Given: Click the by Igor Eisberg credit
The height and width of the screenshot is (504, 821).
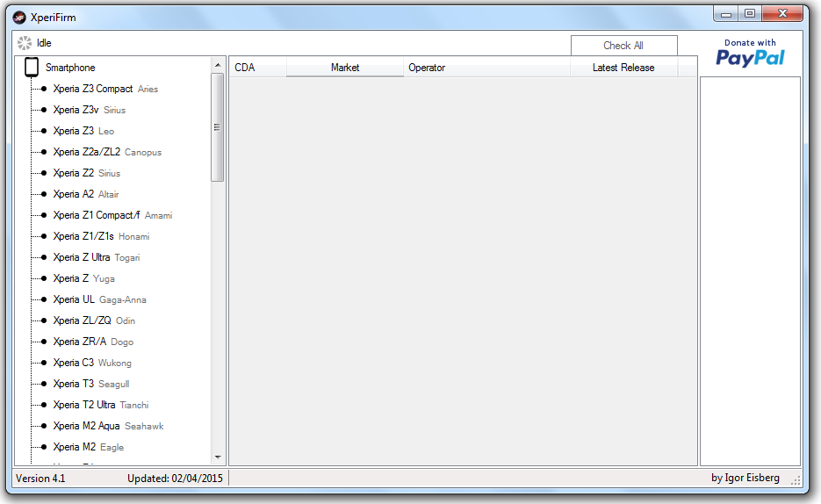Looking at the screenshot, I should click(x=745, y=478).
